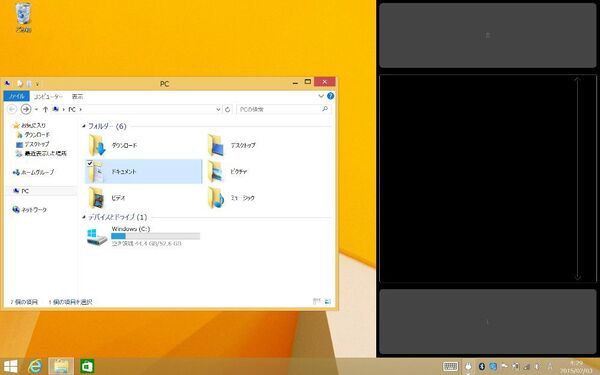Open Bluetooth tray icon
This screenshot has width=600, height=375.
coord(482,367)
